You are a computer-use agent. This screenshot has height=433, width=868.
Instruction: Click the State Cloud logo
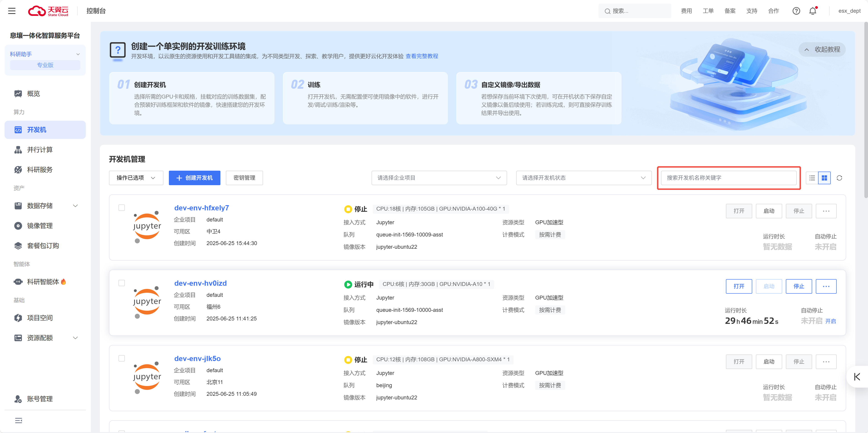[x=48, y=11]
